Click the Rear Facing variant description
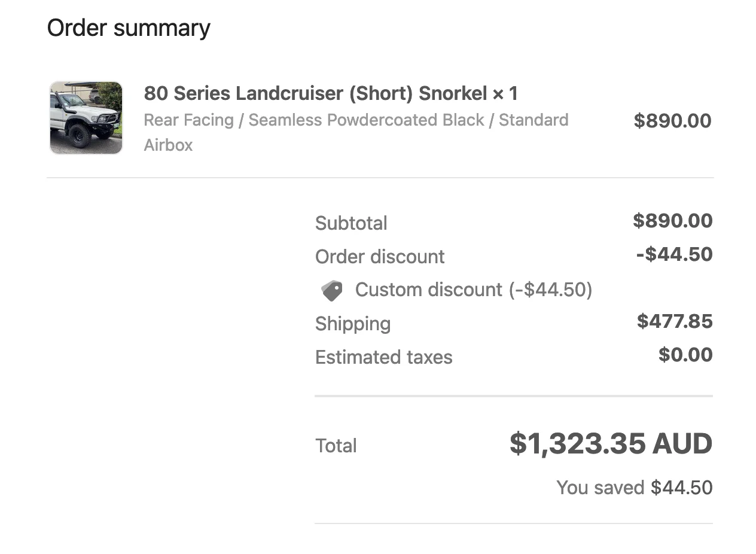The height and width of the screenshot is (554, 756). pyautogui.click(x=356, y=132)
